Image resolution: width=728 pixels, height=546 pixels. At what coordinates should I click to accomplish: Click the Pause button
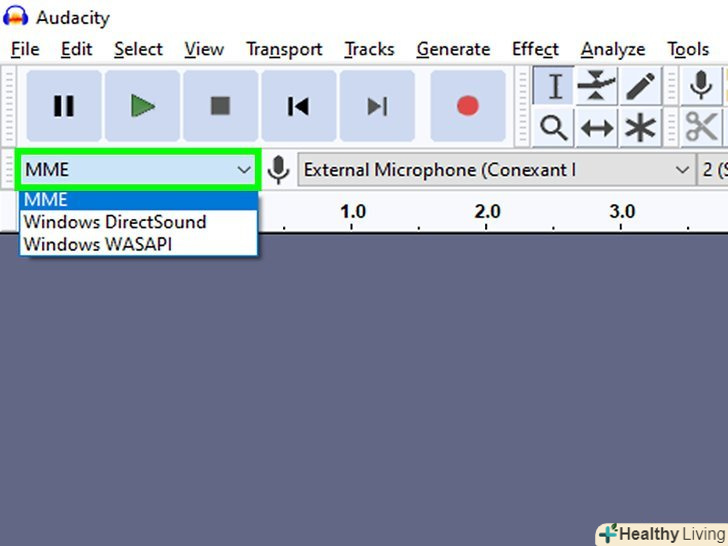click(64, 106)
